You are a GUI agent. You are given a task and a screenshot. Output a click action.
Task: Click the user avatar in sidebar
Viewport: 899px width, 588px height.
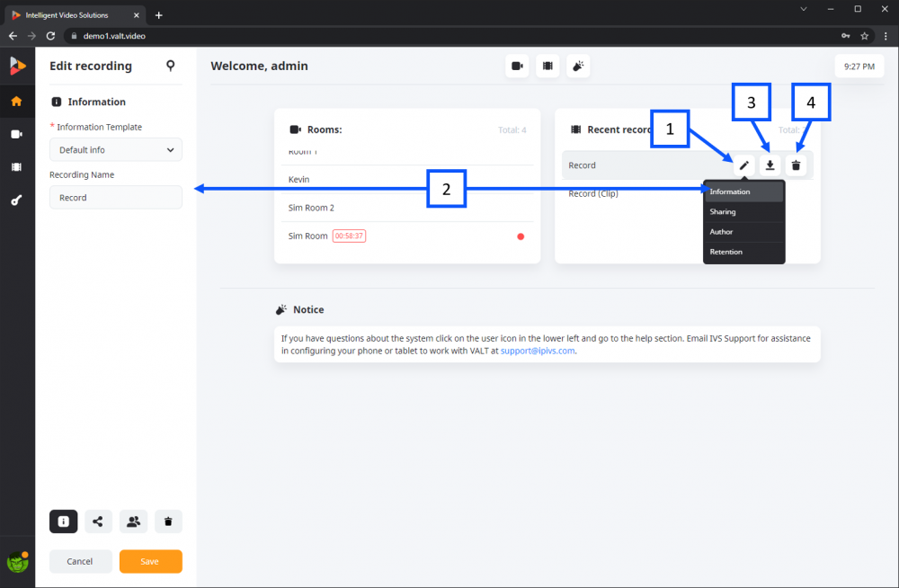click(x=18, y=562)
